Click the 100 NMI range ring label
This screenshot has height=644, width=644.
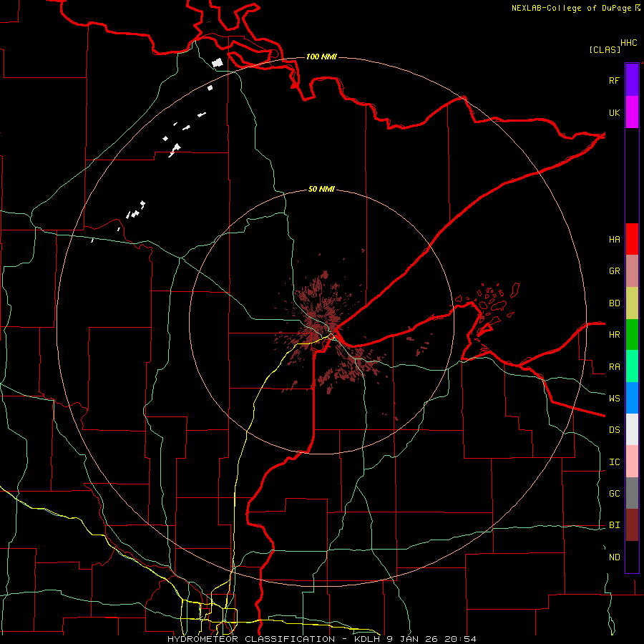pos(321,57)
